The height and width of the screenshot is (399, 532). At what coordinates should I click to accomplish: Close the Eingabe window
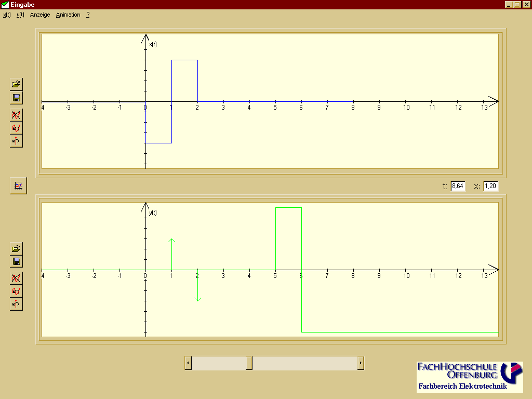coord(526,4)
